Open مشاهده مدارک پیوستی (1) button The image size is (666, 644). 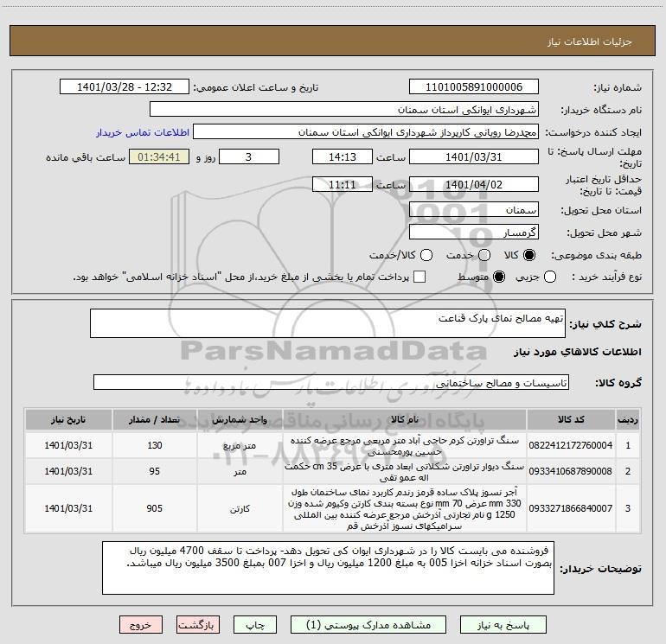click(368, 625)
